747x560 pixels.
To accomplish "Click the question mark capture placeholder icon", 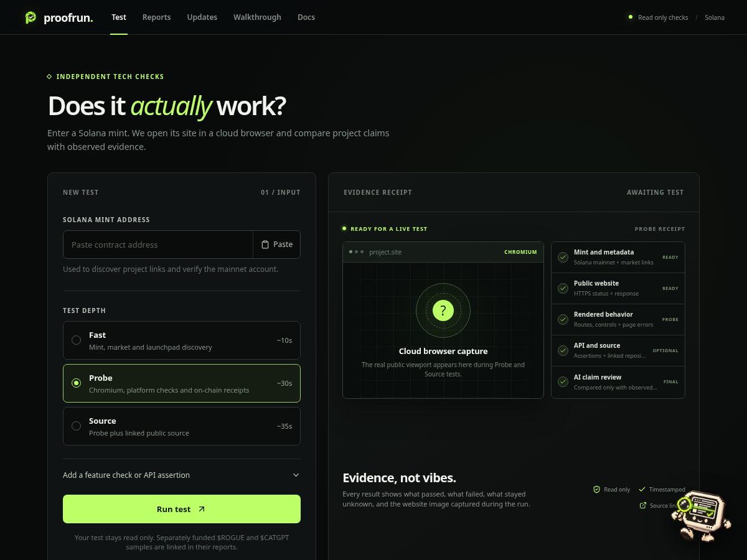I will pyautogui.click(x=443, y=310).
